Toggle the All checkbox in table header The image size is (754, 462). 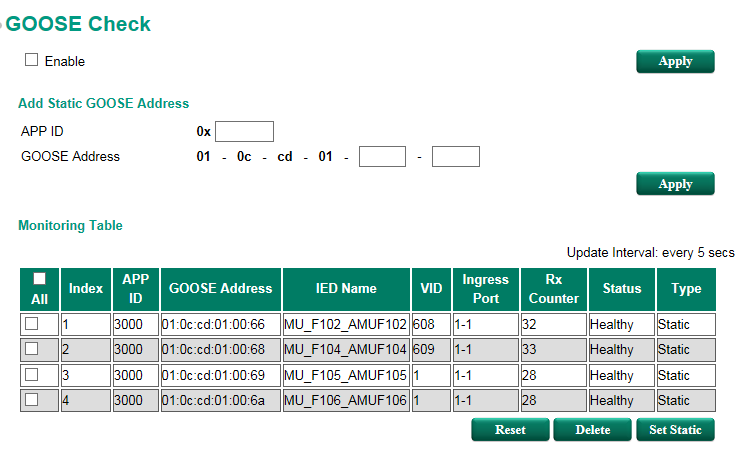[39, 279]
